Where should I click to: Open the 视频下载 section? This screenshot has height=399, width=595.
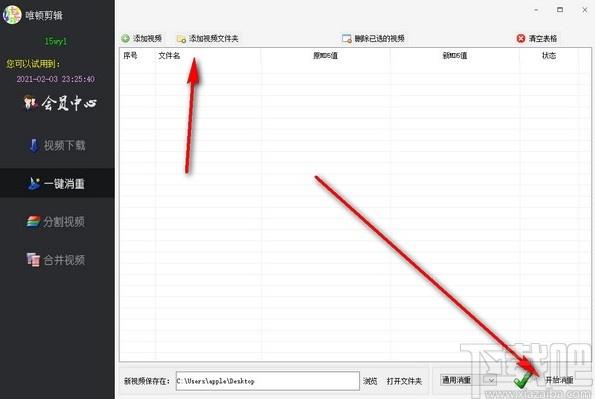click(x=57, y=145)
